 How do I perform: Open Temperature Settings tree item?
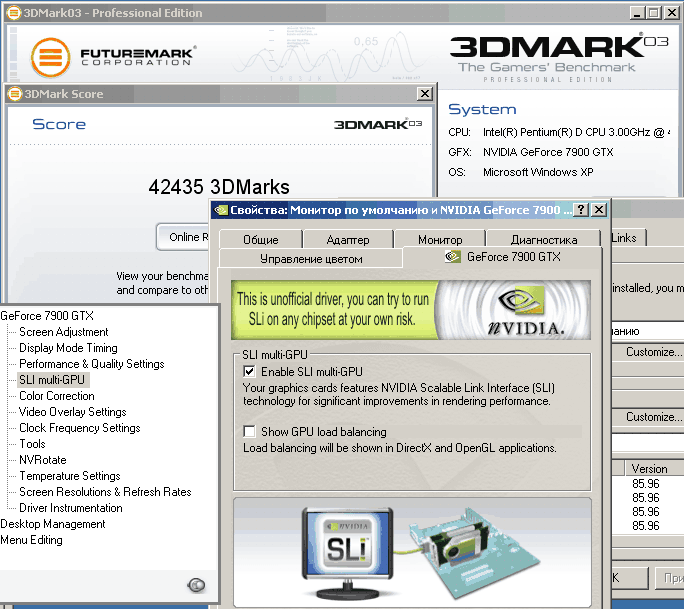point(70,476)
